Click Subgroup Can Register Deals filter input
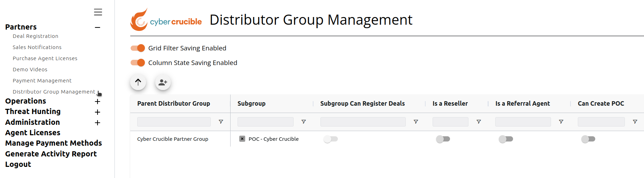This screenshot has width=644, height=178. pyautogui.click(x=363, y=122)
